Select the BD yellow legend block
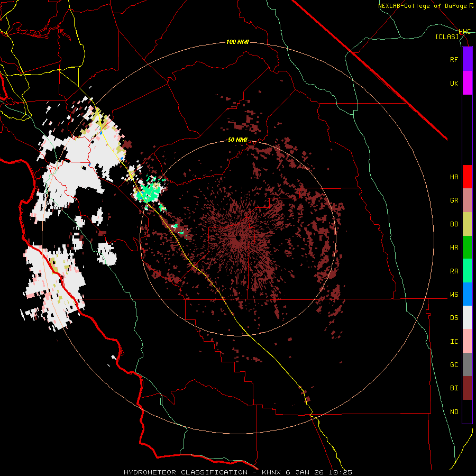The width and height of the screenshot is (476, 476). pos(467,224)
